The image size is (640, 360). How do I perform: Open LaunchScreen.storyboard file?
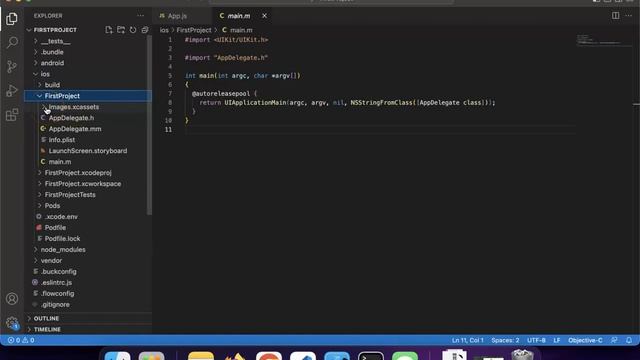pyautogui.click(x=87, y=151)
